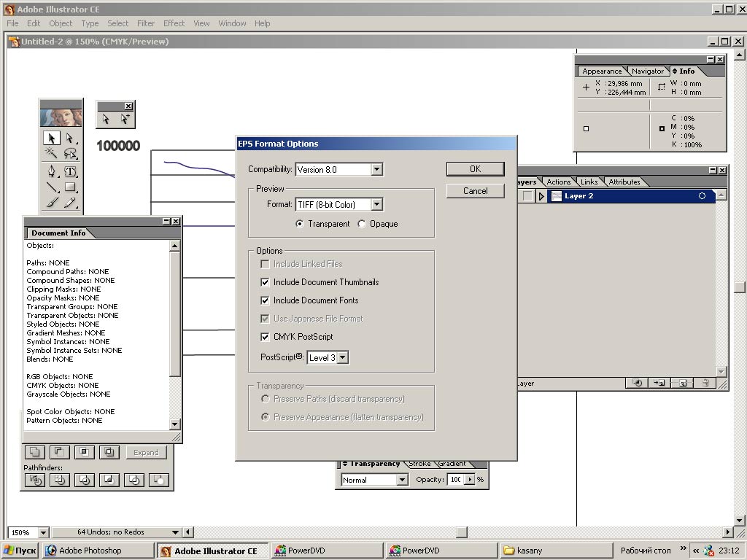Click the Outline pathfinder icon
Viewport: 747px width, 560px height.
tap(134, 480)
